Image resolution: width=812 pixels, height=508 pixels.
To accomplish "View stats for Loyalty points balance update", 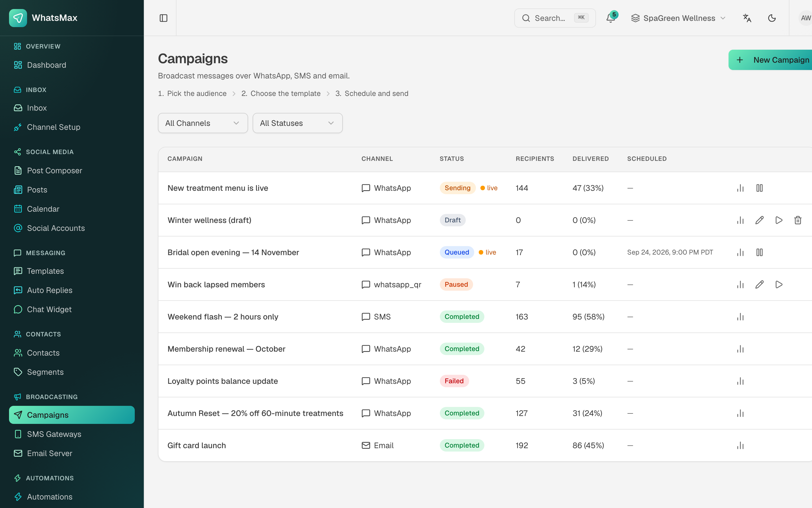I will click(740, 381).
